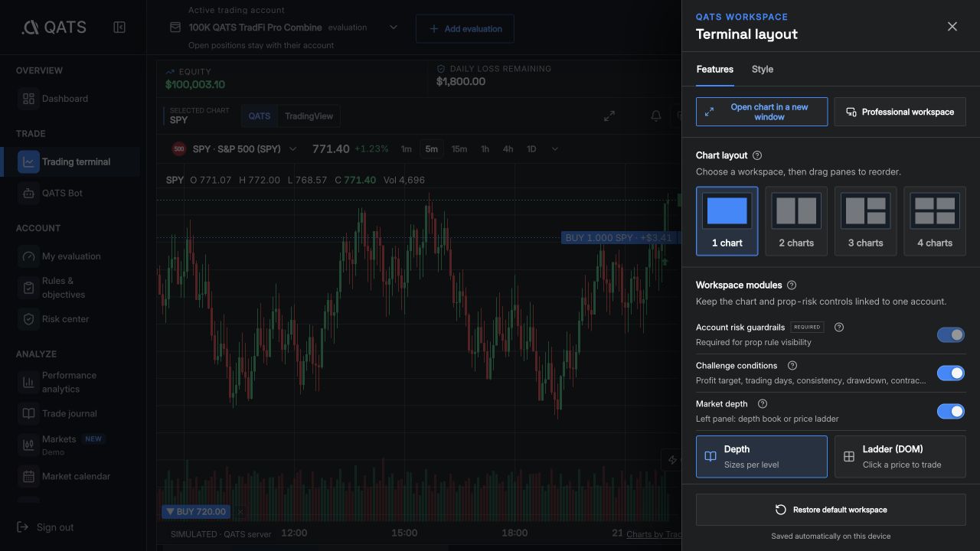Open chart alerts via the bell icon
Image resolution: width=980 pixels, height=551 pixels.
point(656,116)
